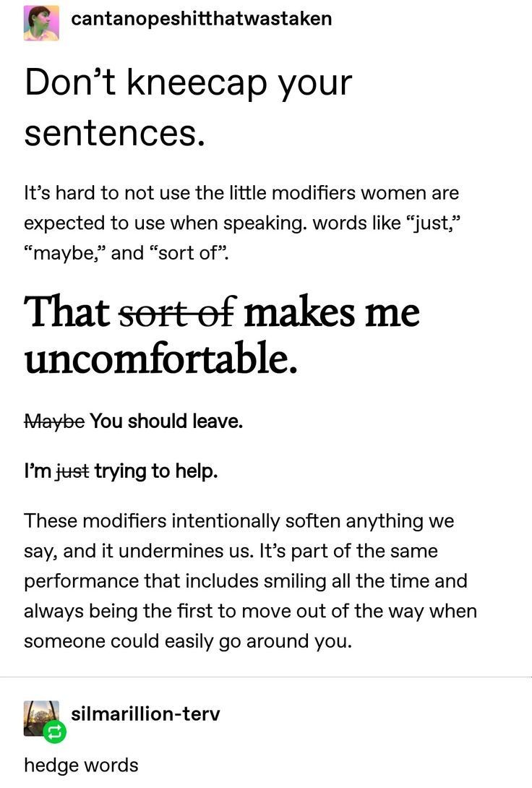The image size is (532, 788).
Task: Go to the silmarillion-terv blog username
Action: point(145,714)
